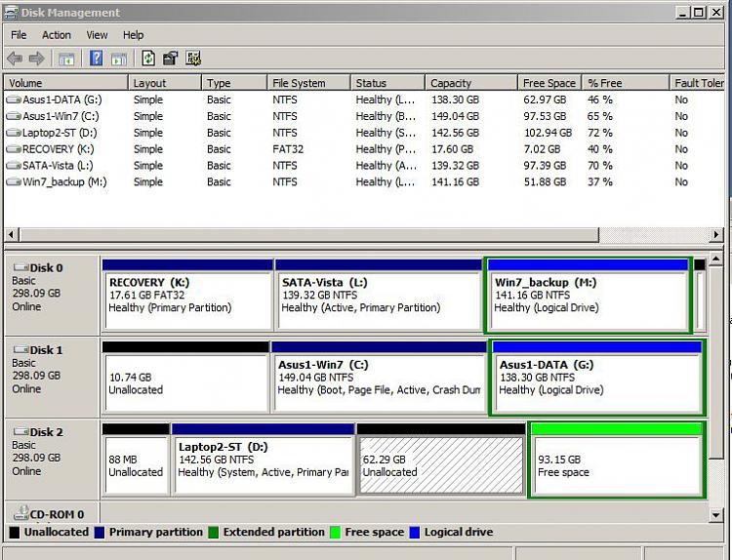Click the black Unallocated legend swatch
Viewport: 732px width, 560px height.
pos(15,533)
